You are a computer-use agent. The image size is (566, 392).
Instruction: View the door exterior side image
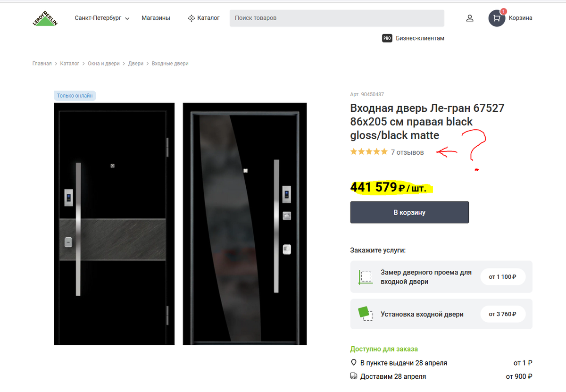[x=114, y=224]
